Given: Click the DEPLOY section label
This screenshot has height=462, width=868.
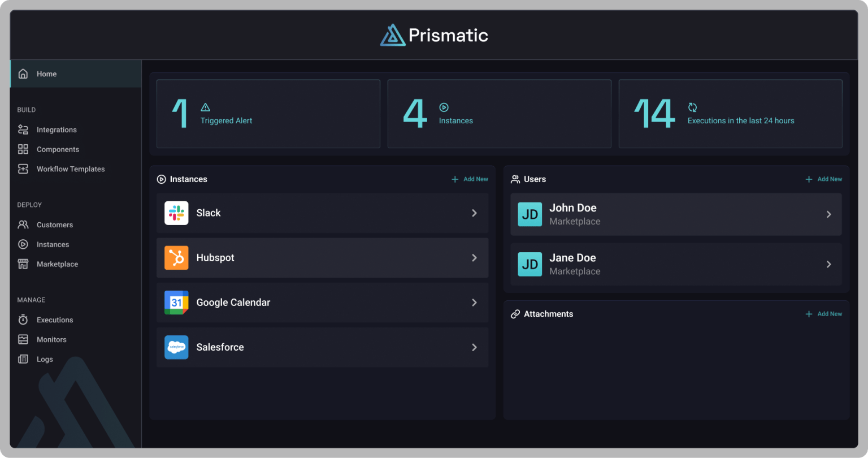Looking at the screenshot, I should pyautogui.click(x=29, y=205).
